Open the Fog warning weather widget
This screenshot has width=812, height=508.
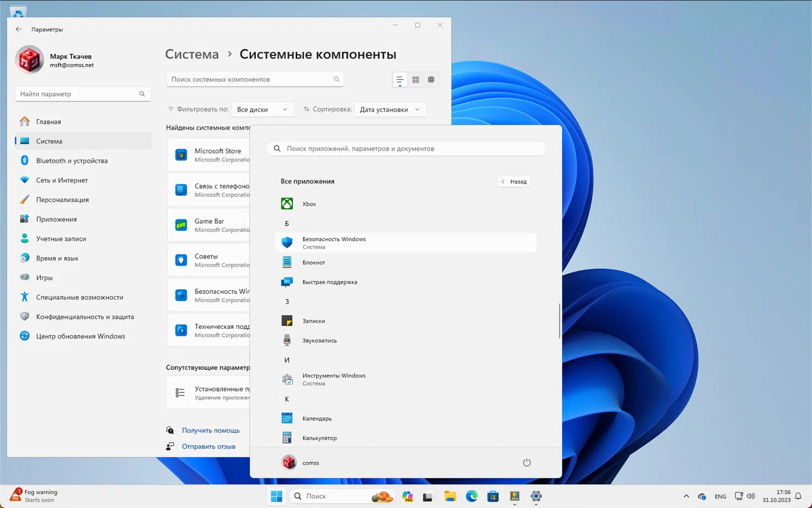(34, 496)
